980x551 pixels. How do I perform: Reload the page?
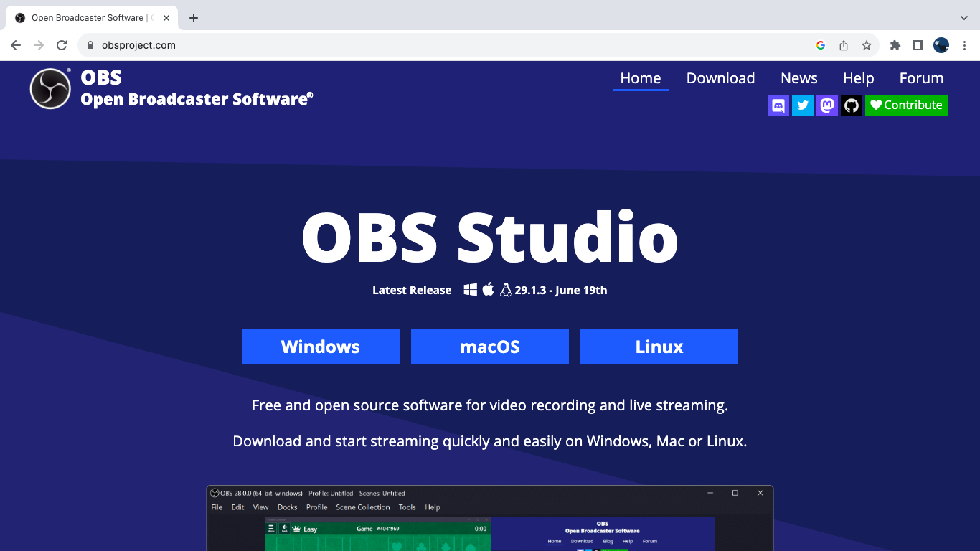tap(62, 45)
